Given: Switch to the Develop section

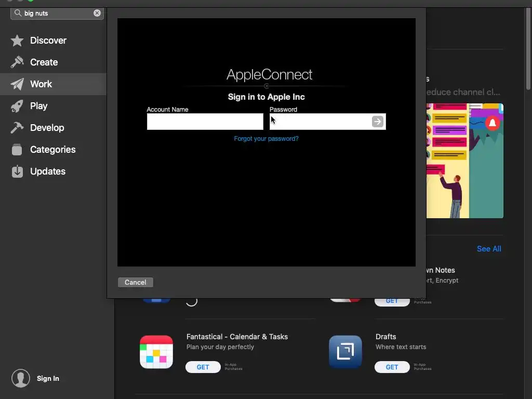Looking at the screenshot, I should click(x=47, y=128).
